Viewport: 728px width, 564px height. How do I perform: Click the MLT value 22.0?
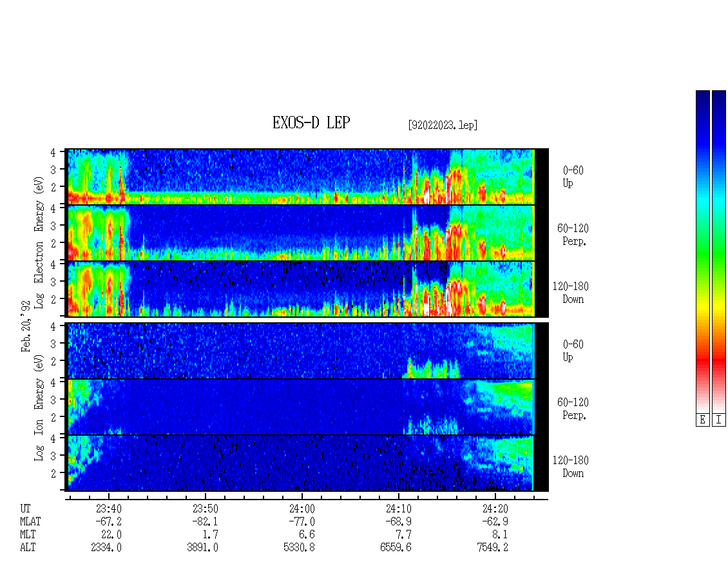(111, 535)
